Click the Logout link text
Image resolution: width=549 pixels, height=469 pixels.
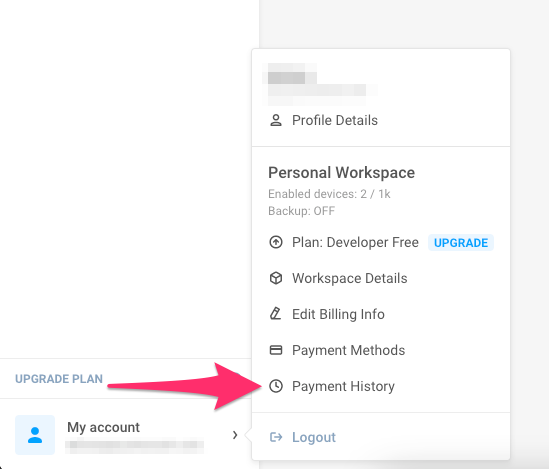coord(314,437)
